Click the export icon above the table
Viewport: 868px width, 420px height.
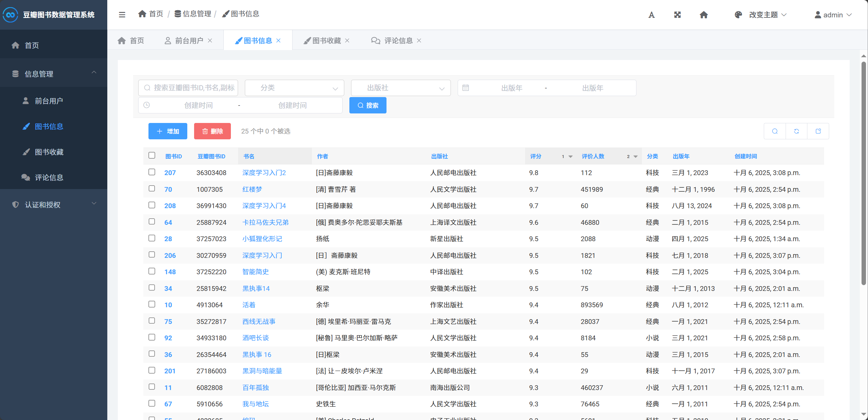[x=818, y=131]
